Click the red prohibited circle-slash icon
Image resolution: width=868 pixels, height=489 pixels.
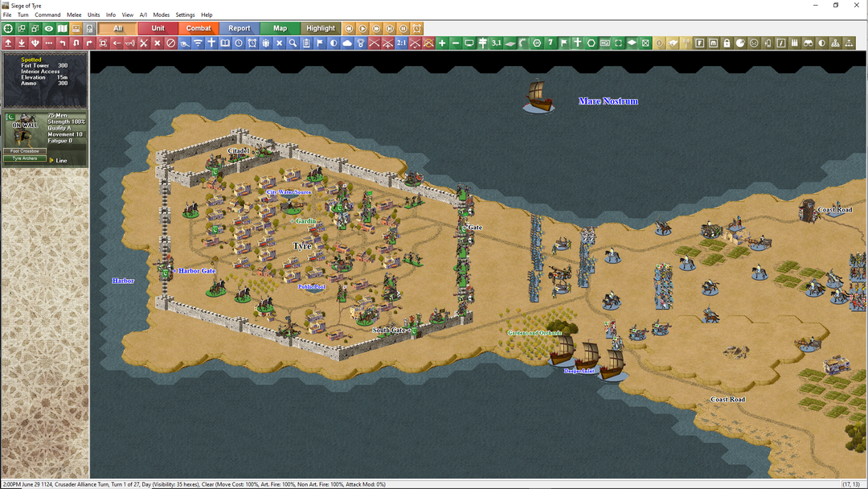click(x=171, y=43)
